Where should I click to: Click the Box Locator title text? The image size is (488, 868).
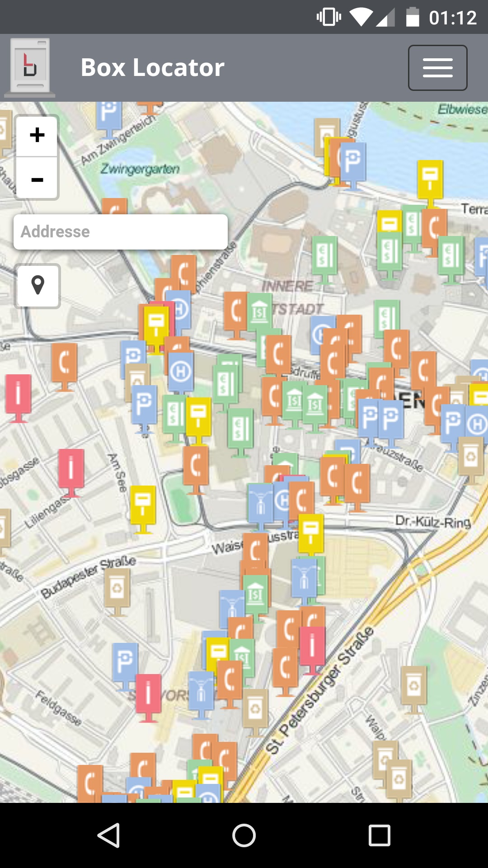click(x=152, y=68)
